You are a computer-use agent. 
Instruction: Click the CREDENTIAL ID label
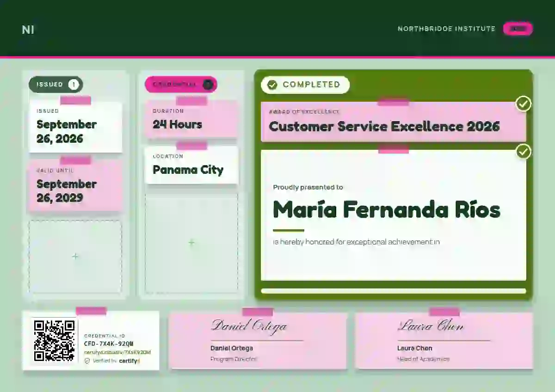pyautogui.click(x=105, y=336)
